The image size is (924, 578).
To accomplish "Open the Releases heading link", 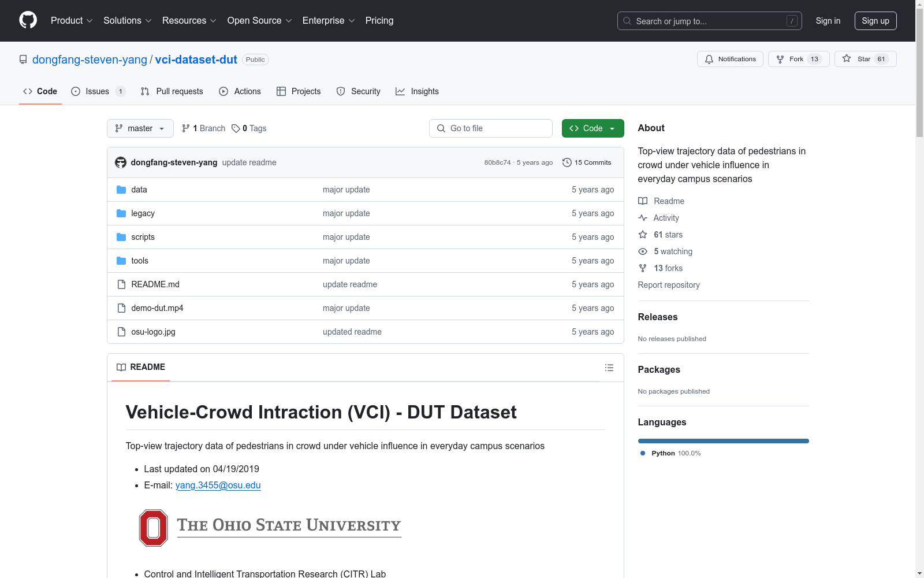I will coord(658,317).
